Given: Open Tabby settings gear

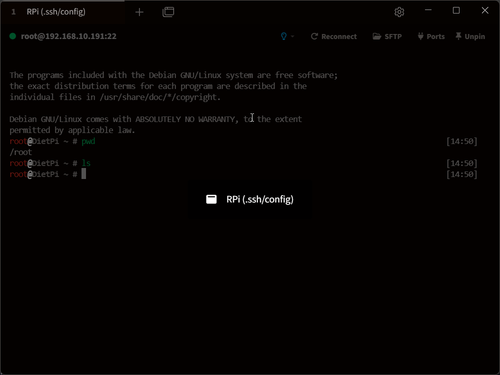Looking at the screenshot, I should 399,12.
